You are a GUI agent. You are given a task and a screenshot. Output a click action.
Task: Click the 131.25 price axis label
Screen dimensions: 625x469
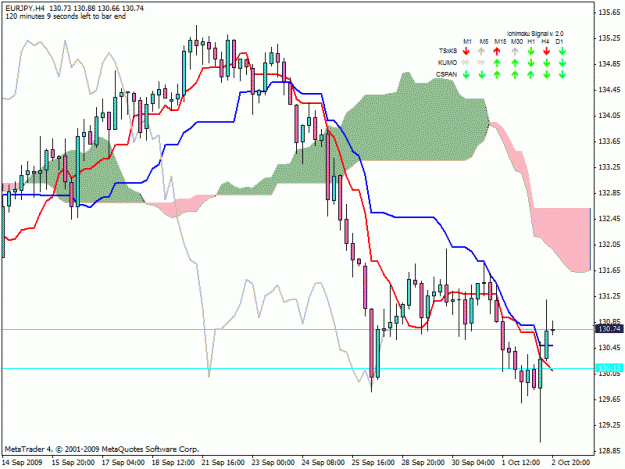609,296
